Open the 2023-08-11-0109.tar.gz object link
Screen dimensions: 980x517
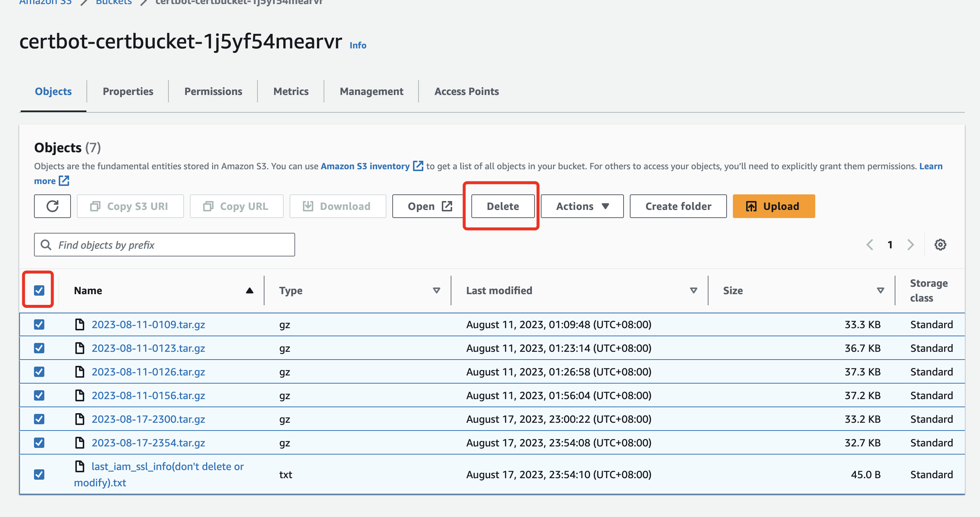148,324
